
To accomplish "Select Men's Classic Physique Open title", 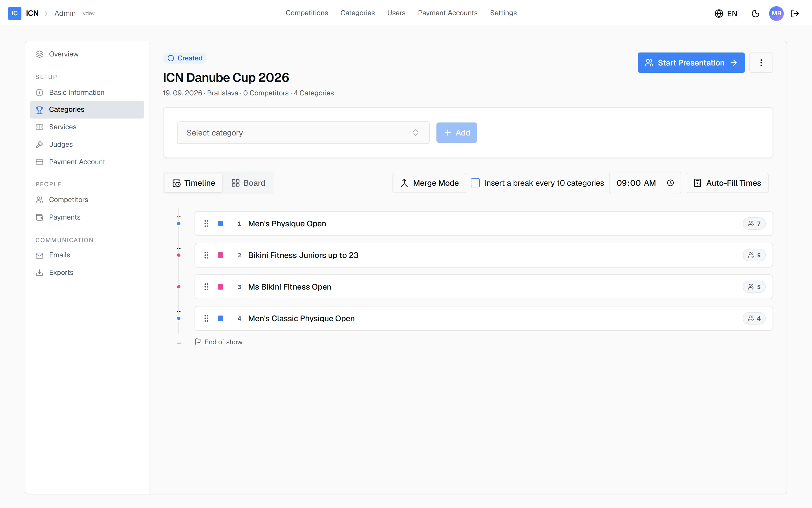I will pyautogui.click(x=301, y=318).
